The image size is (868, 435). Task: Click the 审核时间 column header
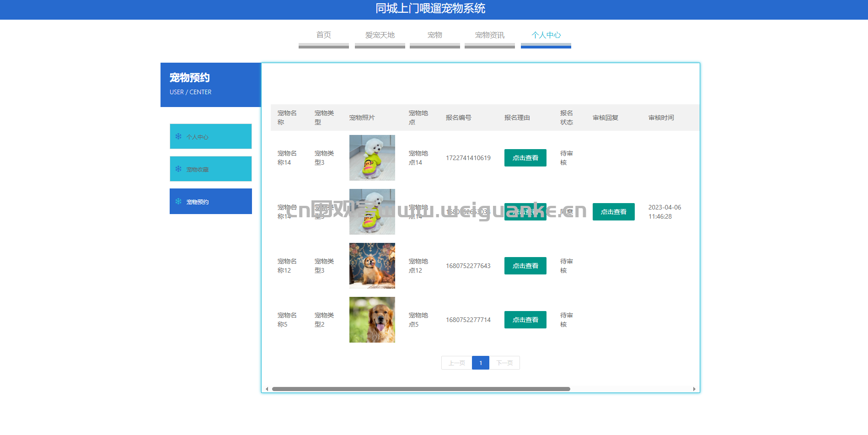point(661,118)
